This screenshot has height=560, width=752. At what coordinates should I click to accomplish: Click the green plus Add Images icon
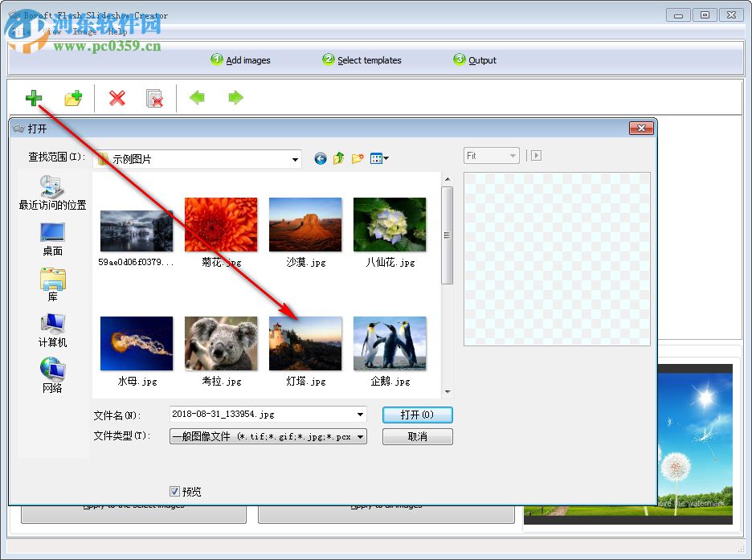[x=33, y=98]
